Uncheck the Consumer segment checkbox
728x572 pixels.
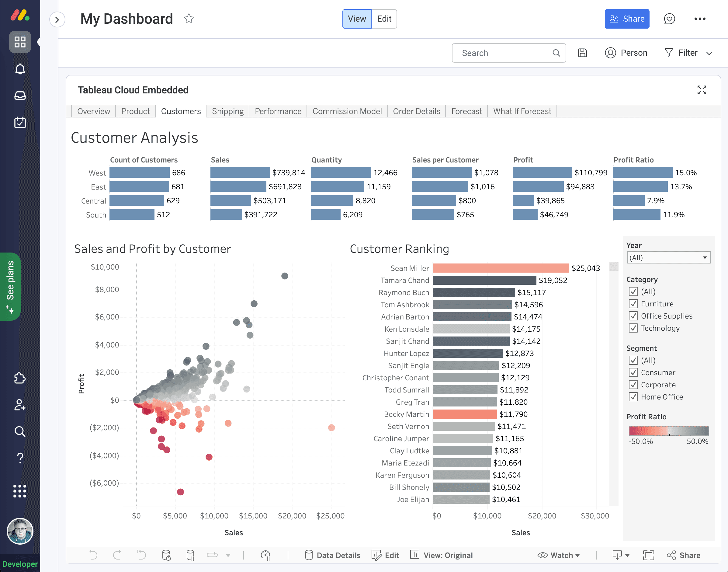tap(633, 372)
